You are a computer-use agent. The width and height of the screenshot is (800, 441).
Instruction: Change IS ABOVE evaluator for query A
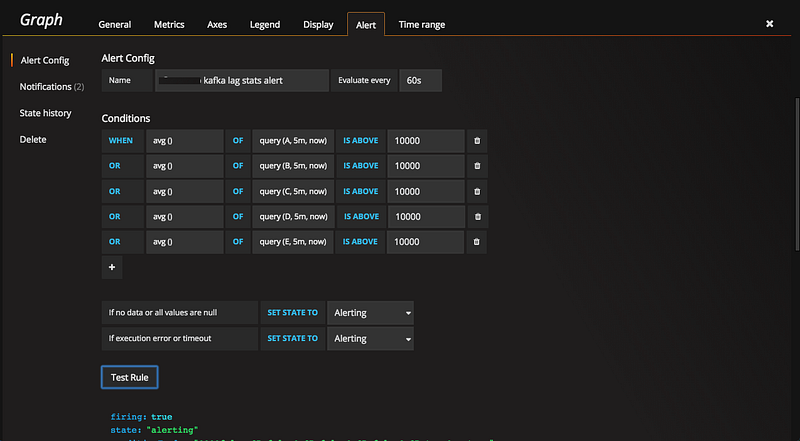coord(361,141)
